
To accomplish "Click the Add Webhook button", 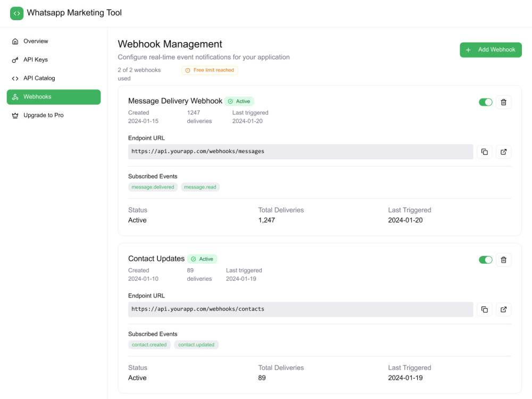I will tap(491, 50).
